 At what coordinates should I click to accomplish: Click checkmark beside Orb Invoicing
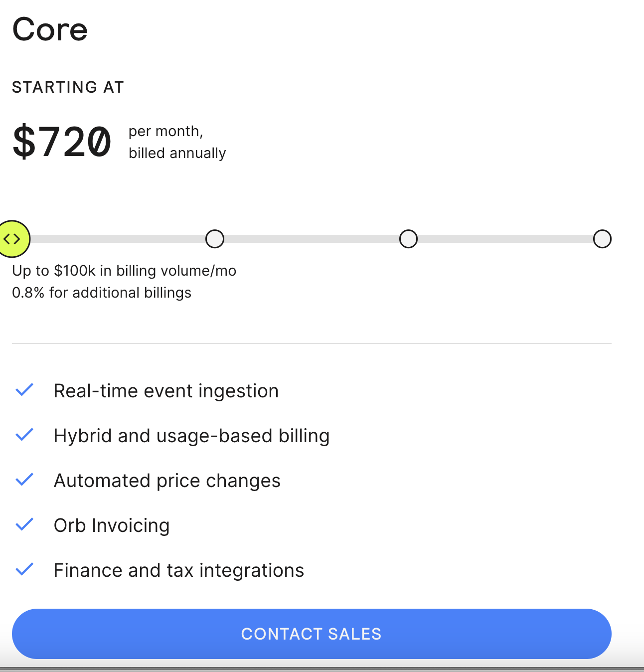[24, 524]
